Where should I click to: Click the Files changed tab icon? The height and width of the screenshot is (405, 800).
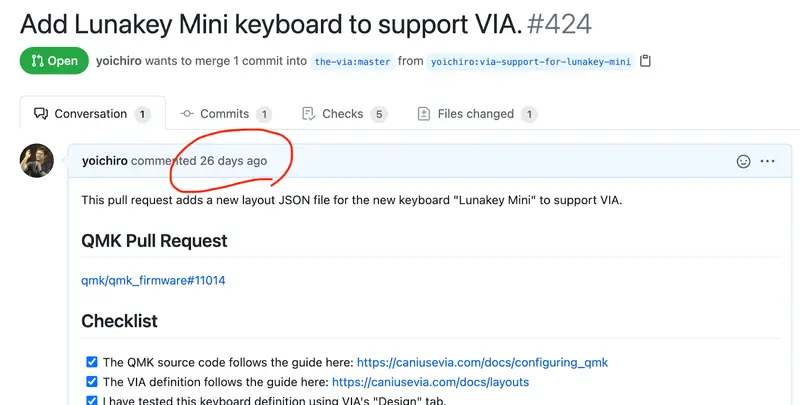coord(424,113)
